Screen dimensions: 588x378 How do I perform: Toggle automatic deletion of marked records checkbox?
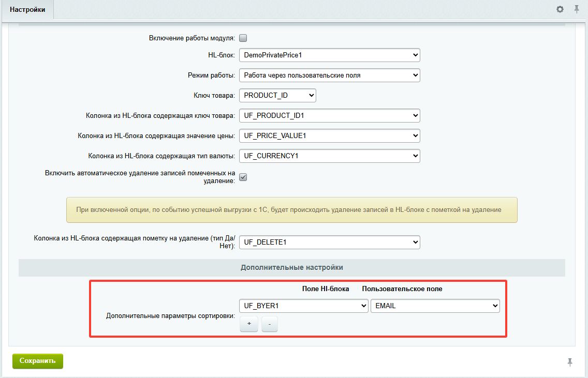click(x=243, y=177)
